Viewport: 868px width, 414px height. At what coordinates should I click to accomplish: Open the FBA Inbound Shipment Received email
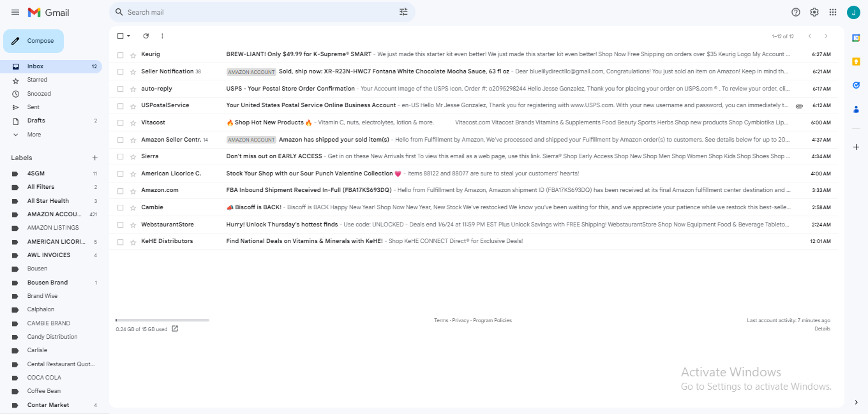tap(472, 190)
